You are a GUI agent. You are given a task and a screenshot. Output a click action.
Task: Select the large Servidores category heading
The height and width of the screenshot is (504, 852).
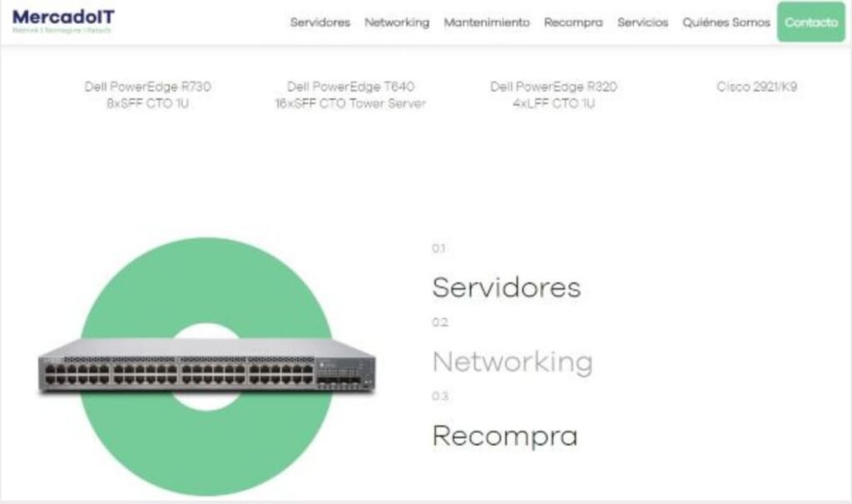(507, 287)
